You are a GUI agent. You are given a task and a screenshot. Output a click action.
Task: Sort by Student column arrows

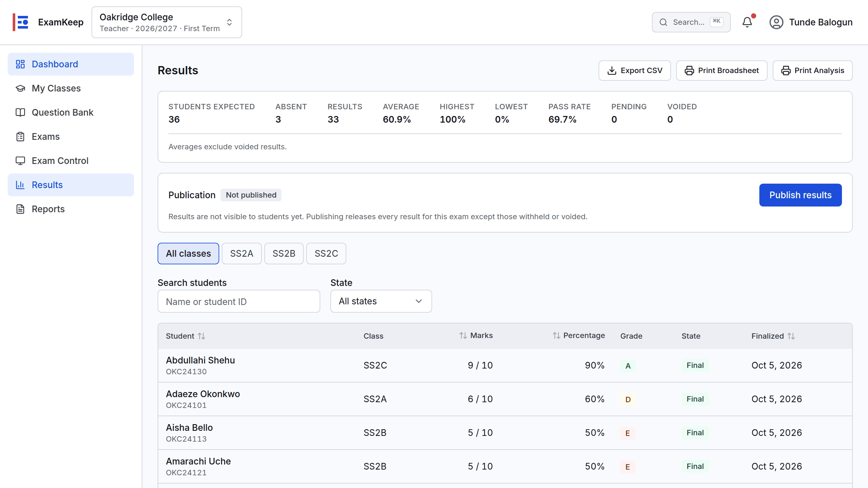(x=201, y=336)
